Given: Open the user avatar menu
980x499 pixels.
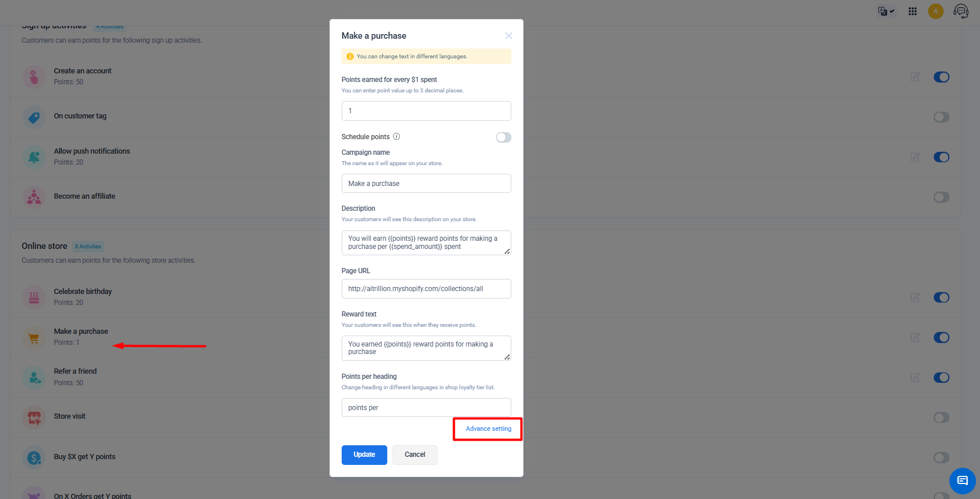Looking at the screenshot, I should pyautogui.click(x=936, y=11).
